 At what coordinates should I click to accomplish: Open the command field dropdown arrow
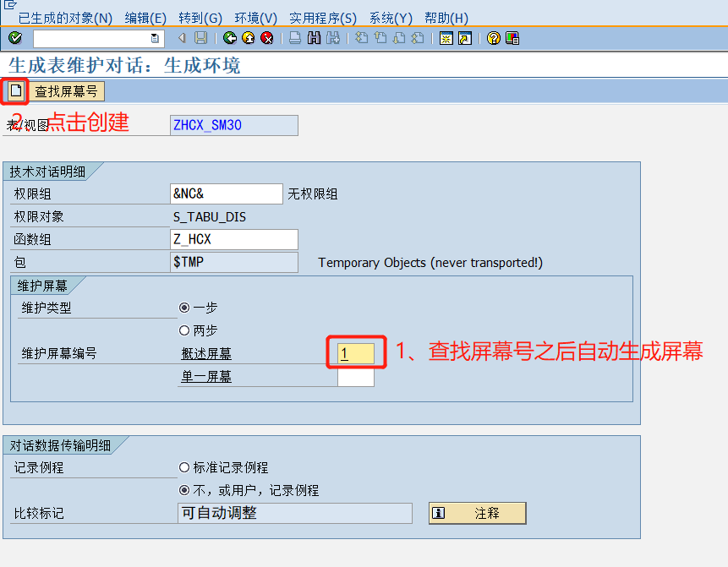tap(155, 37)
